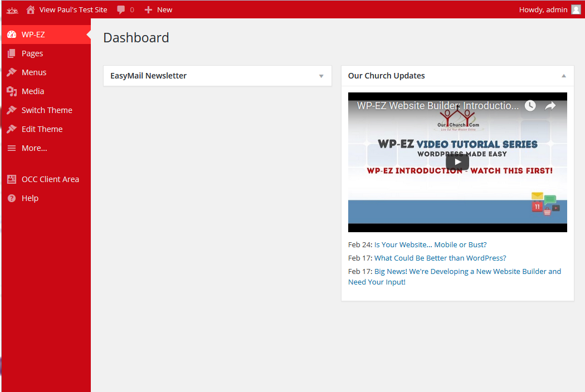Image resolution: width=585 pixels, height=392 pixels.
Task: Open the Pages menu item
Action: [x=46, y=53]
